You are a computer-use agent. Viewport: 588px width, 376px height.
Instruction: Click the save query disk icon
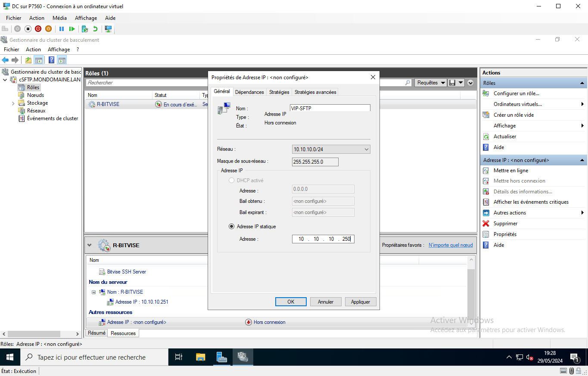point(452,83)
